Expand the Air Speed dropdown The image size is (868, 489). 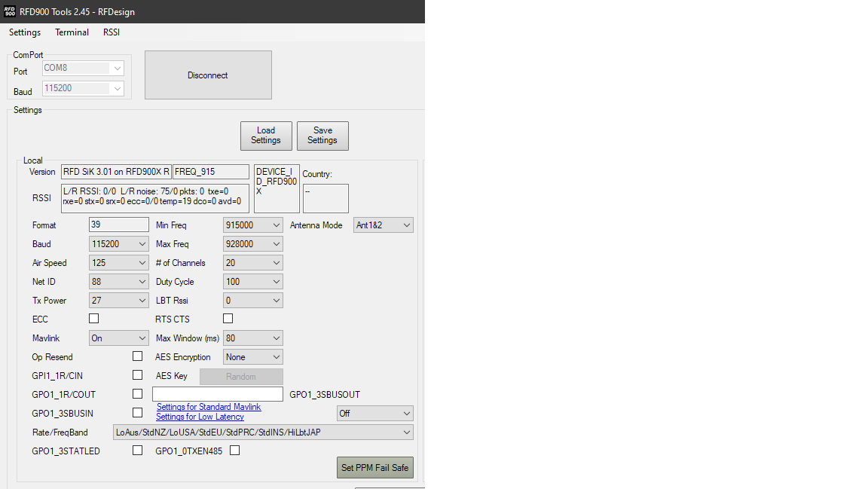(118, 263)
